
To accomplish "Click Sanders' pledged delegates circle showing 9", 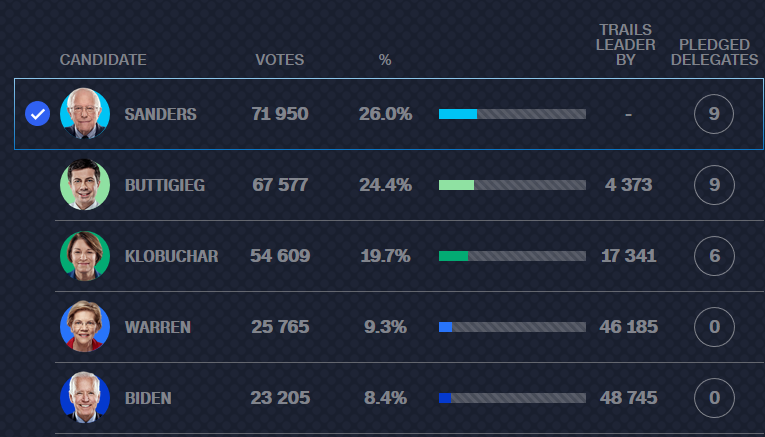I will 714,114.
